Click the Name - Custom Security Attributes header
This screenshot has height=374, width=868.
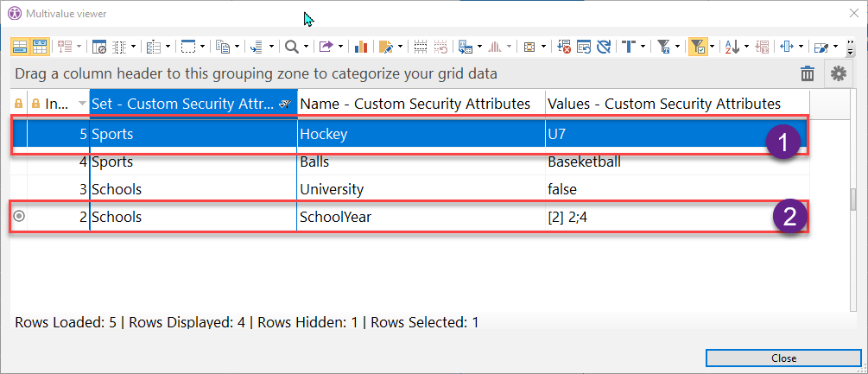[x=421, y=104]
